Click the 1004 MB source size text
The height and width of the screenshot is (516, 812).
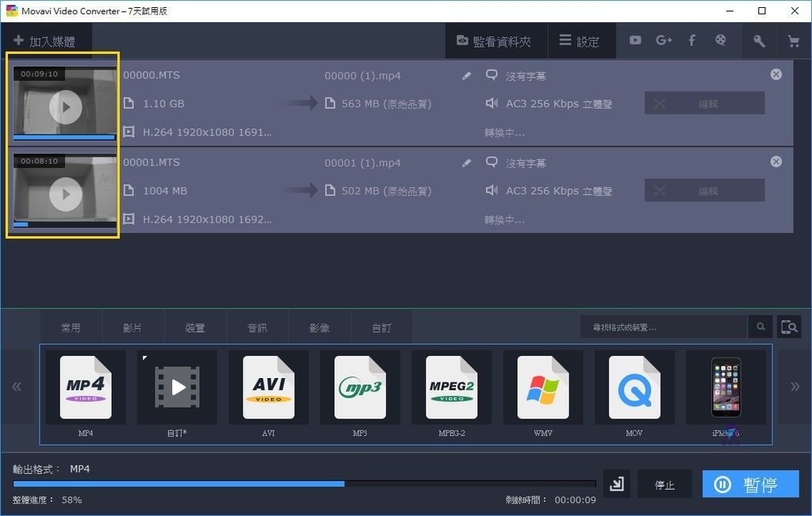pos(165,191)
